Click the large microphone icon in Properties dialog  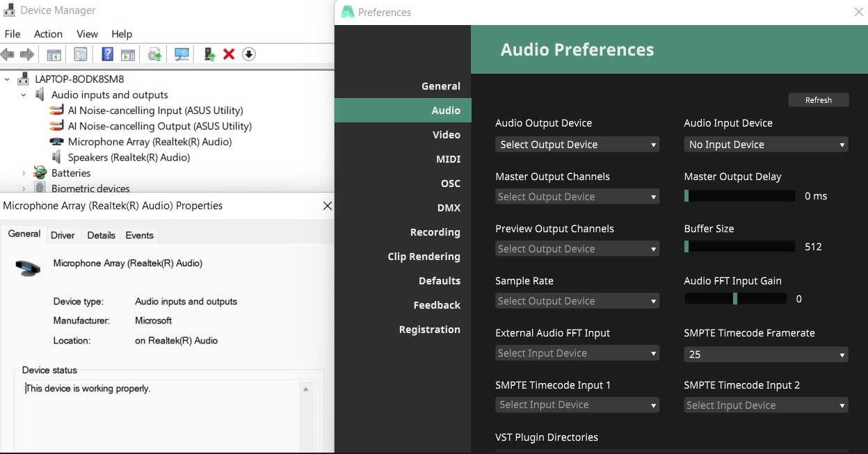coord(28,268)
